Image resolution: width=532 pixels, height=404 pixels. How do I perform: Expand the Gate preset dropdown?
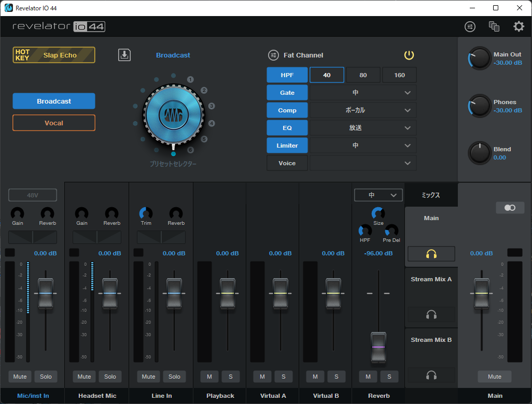click(x=363, y=93)
